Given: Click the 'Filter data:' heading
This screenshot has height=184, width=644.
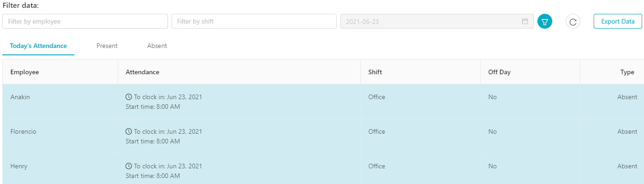Looking at the screenshot, I should 21,6.
